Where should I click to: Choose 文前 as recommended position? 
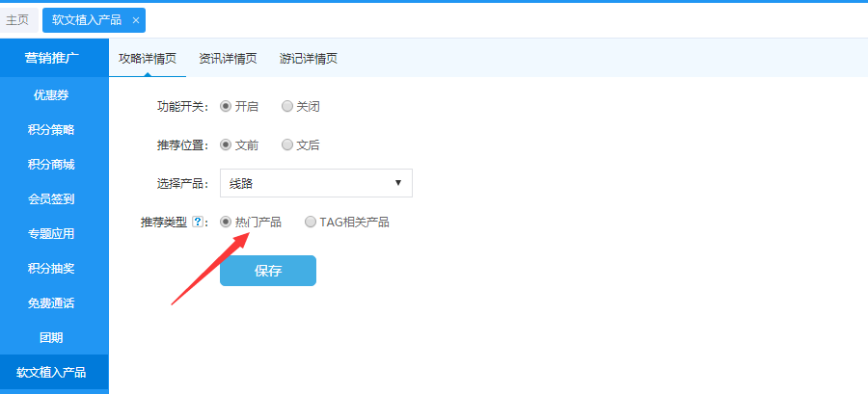(226, 145)
